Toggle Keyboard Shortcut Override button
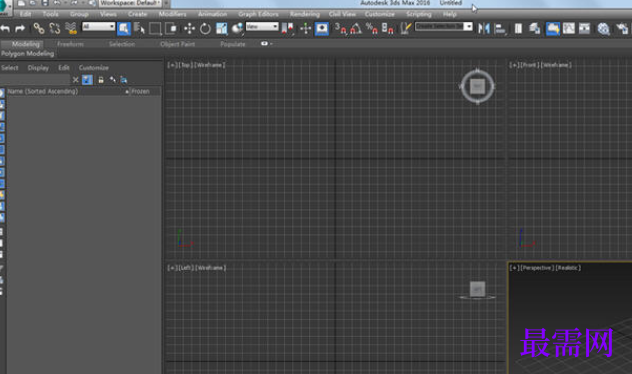Viewport: 632px width, 374px height. coord(322,29)
